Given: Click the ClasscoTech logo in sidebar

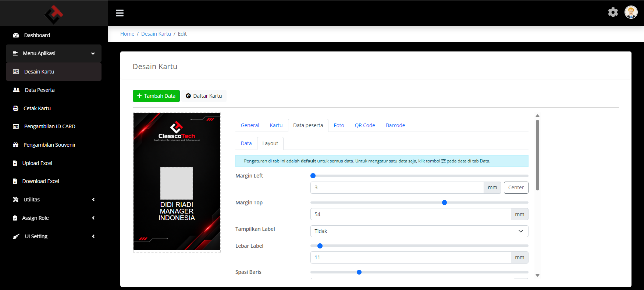Looking at the screenshot, I should tap(54, 15).
